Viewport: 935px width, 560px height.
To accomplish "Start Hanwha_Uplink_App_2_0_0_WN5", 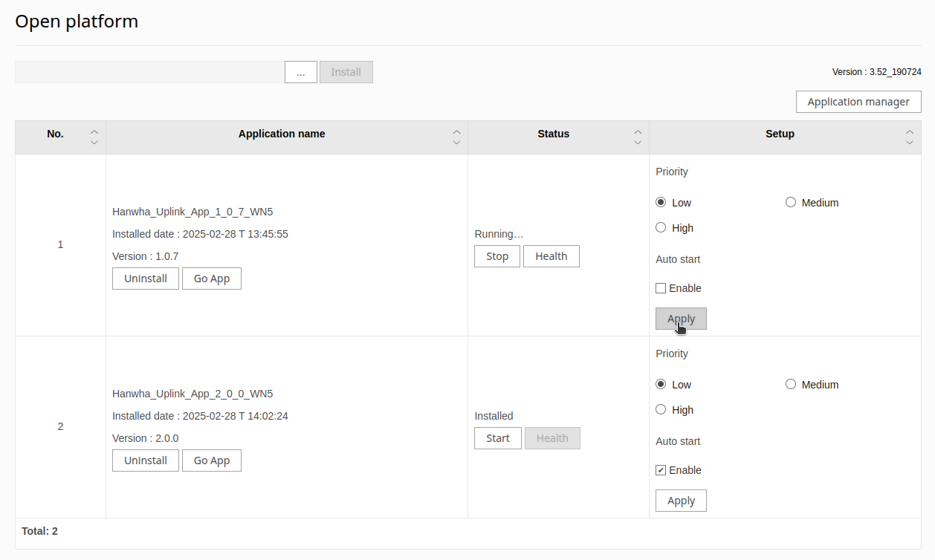I will point(497,437).
